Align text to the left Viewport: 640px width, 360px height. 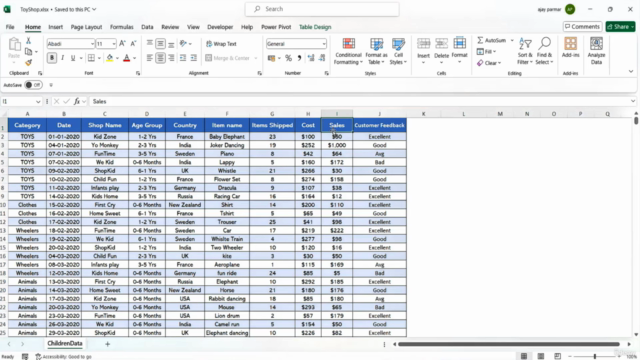(x=150, y=58)
